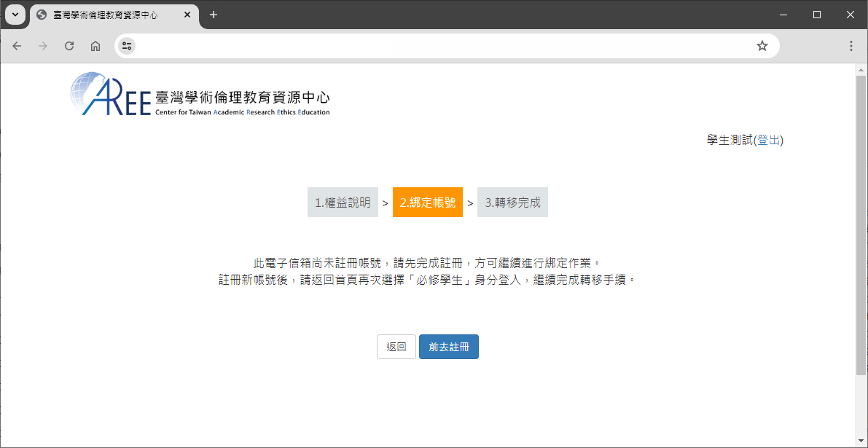
Task: Open Chrome three-dot menu
Action: 851,46
